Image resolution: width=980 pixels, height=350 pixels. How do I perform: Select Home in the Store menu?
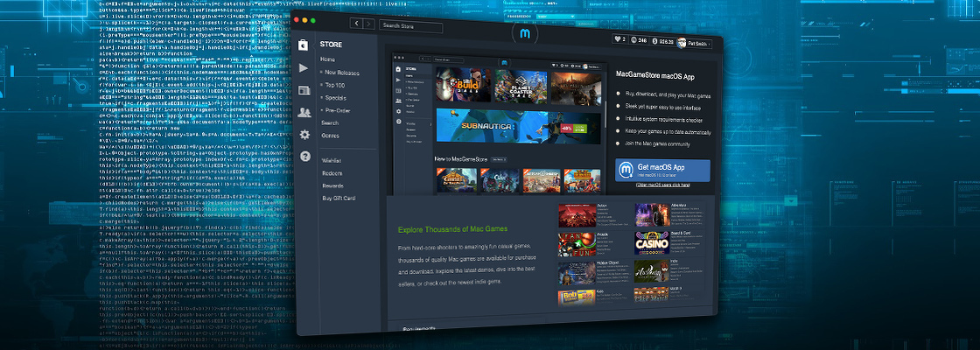point(327,59)
